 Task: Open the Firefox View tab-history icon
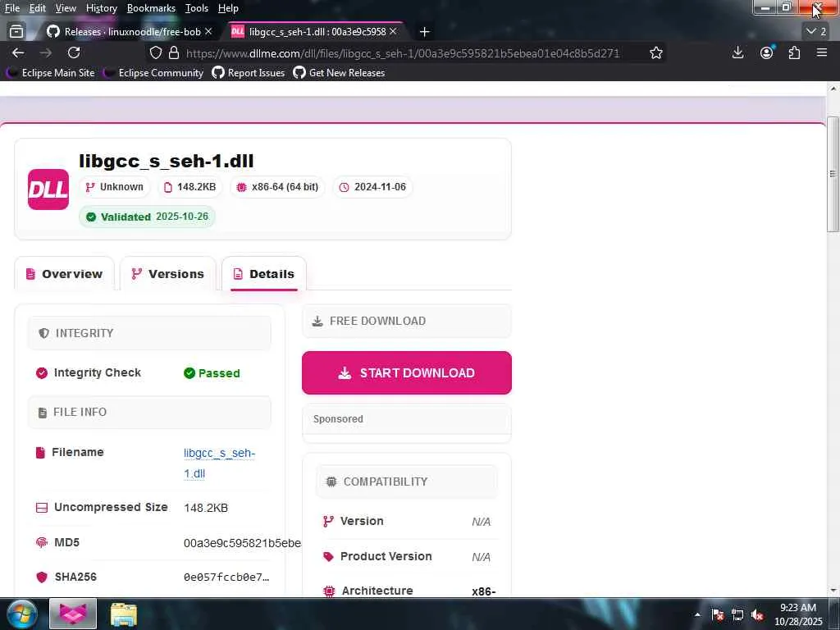pos(16,32)
